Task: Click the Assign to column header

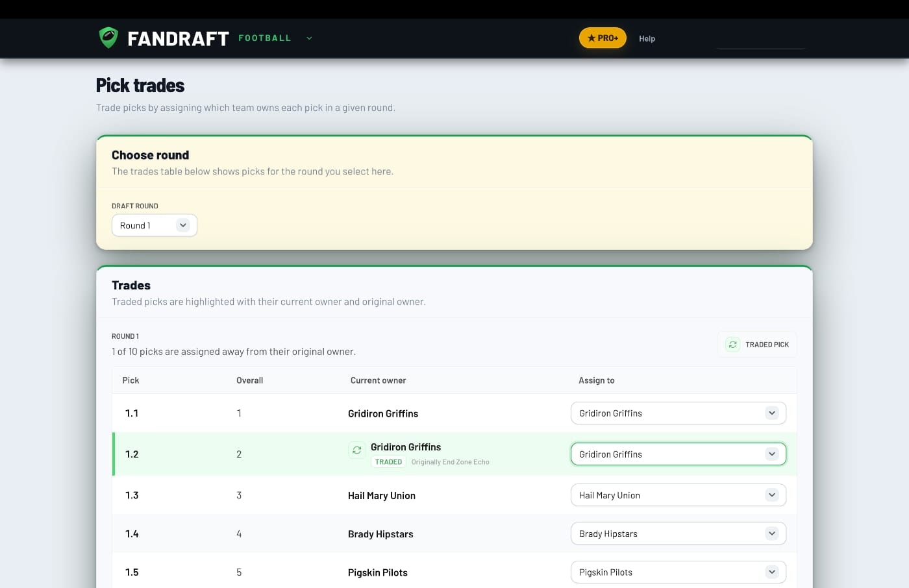Action: pyautogui.click(x=596, y=380)
